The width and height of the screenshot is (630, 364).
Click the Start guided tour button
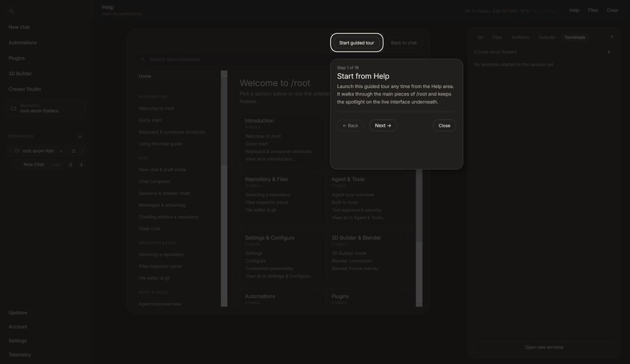[356, 43]
